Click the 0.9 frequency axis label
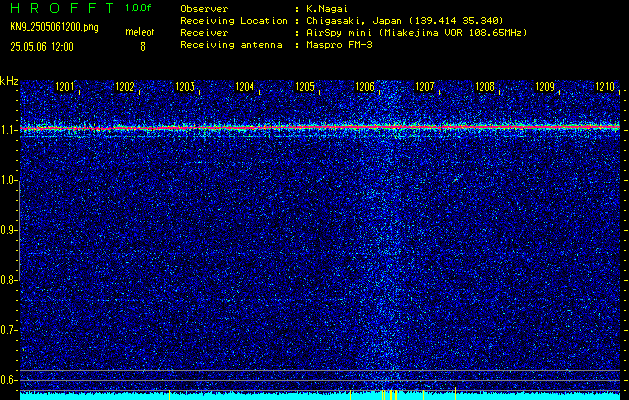Image resolution: width=629 pixels, height=400 pixels. [x=8, y=230]
